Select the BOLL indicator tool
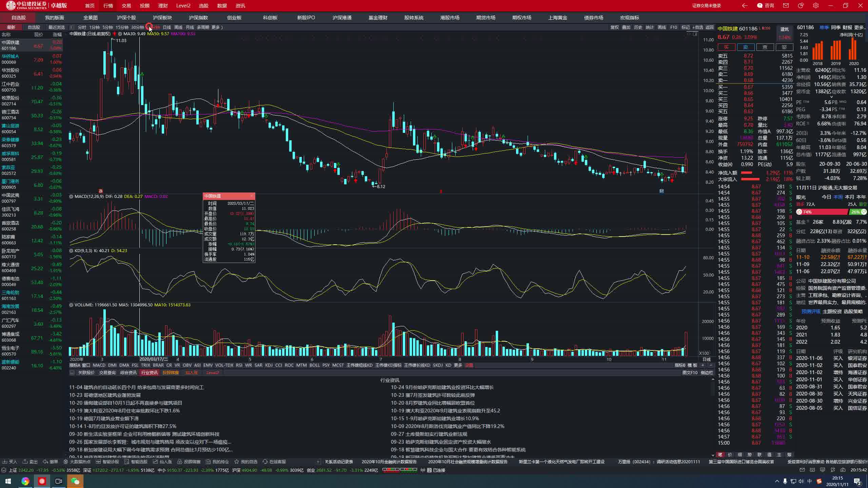Screen dimensions: 868x488 315,365
